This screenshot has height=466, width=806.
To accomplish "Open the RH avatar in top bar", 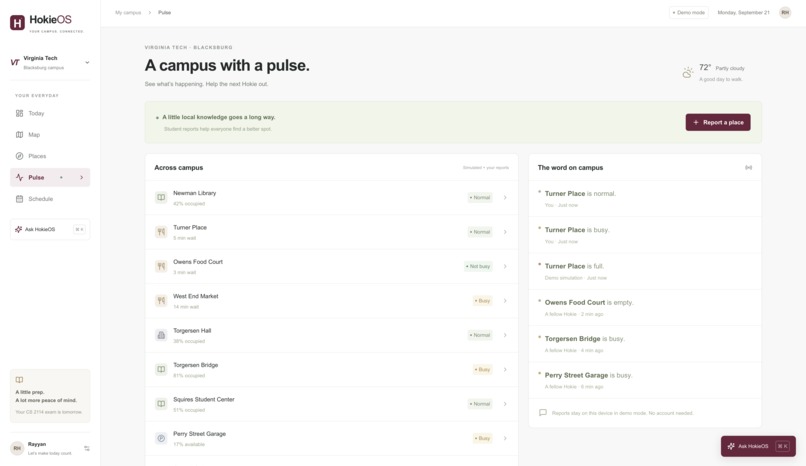I will click(x=785, y=12).
